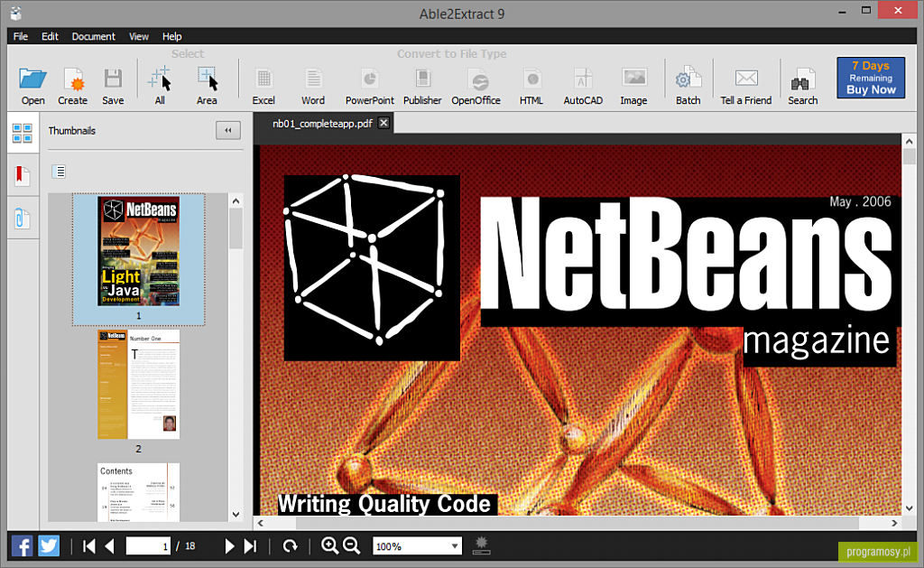Open the 100% zoom dropdown
This screenshot has width=924, height=568.
[x=455, y=546]
